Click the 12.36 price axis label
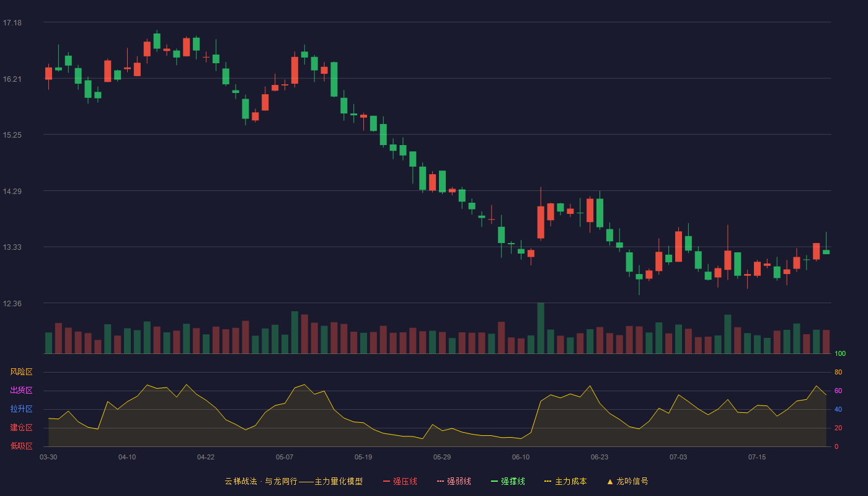The height and width of the screenshot is (496, 868). pos(12,304)
